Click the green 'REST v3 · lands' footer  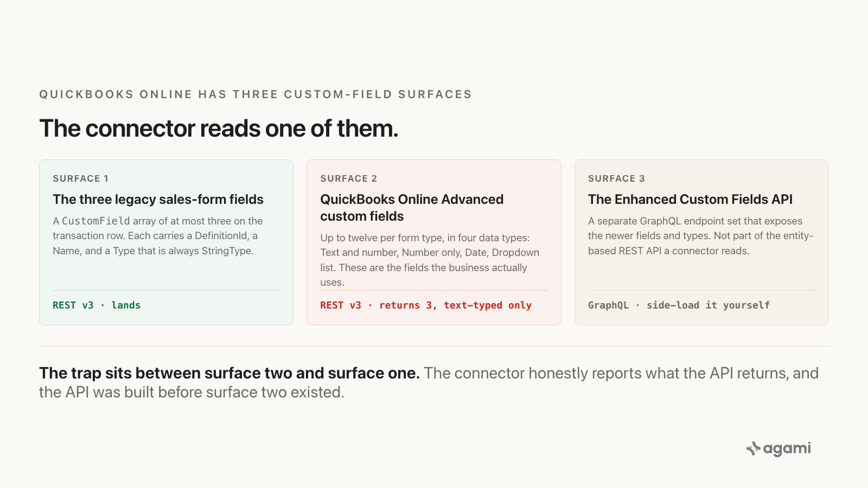(97, 305)
